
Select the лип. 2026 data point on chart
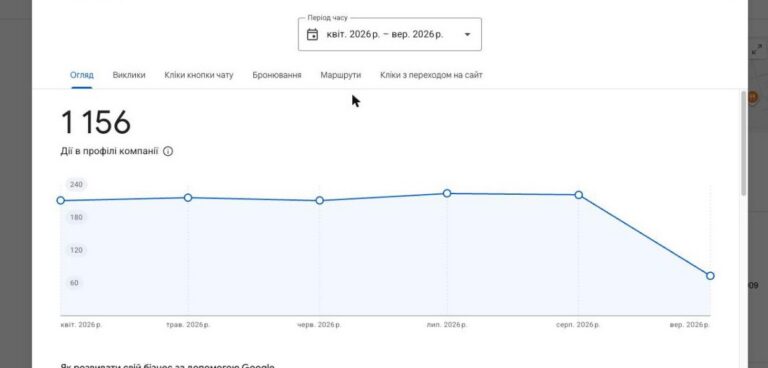pyautogui.click(x=447, y=194)
